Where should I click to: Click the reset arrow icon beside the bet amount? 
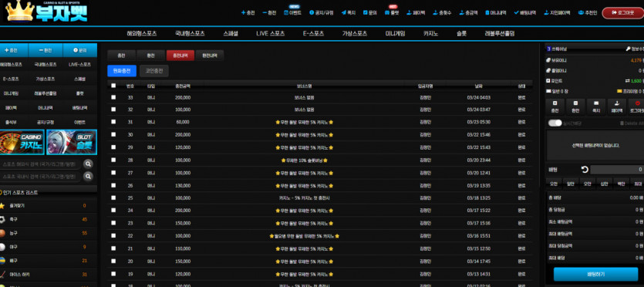tap(585, 169)
